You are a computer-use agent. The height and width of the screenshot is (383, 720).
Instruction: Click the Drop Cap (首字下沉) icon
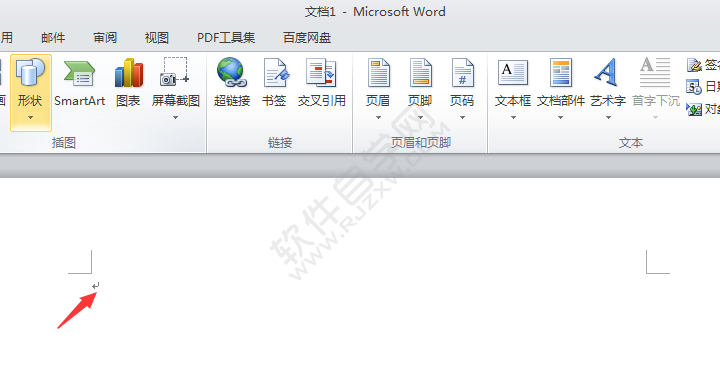tap(655, 73)
